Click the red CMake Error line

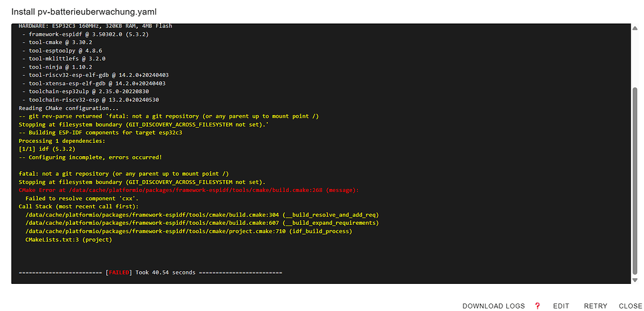point(189,190)
